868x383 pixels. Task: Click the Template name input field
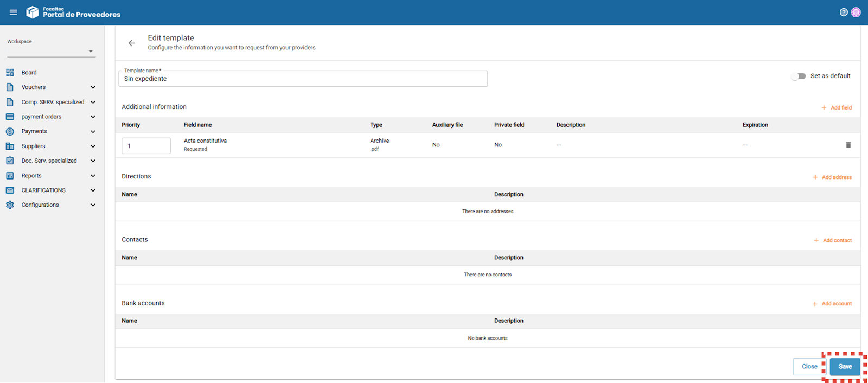pos(303,79)
